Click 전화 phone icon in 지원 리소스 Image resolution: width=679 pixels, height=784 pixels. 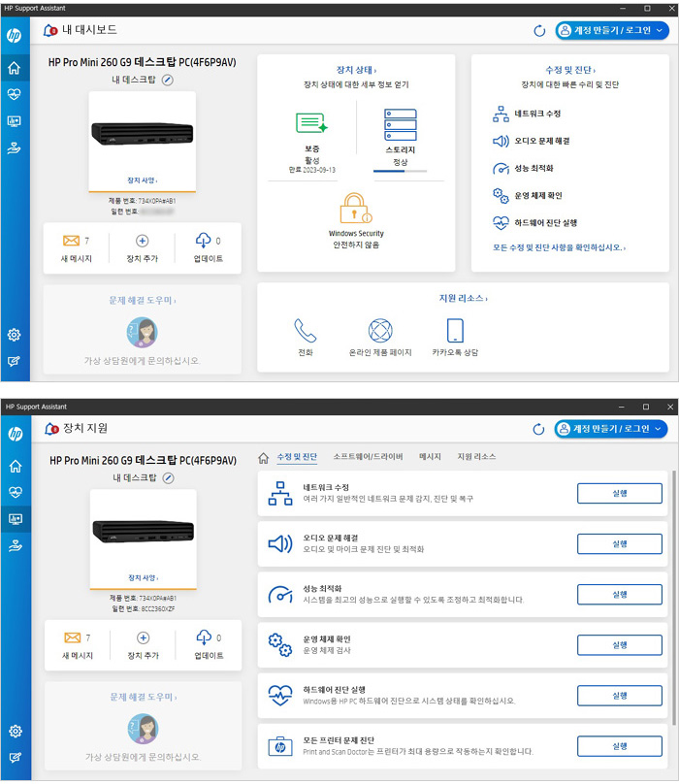point(306,331)
